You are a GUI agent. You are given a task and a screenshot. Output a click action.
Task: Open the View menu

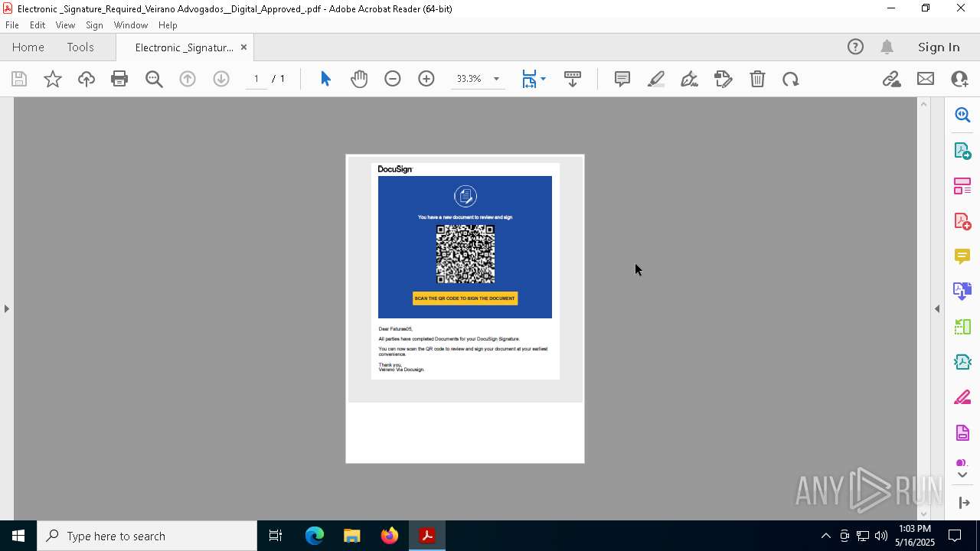(x=65, y=25)
